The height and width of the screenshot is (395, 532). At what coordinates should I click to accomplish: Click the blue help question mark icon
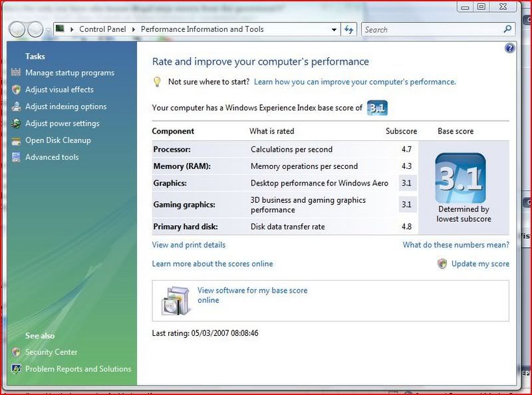[509, 48]
